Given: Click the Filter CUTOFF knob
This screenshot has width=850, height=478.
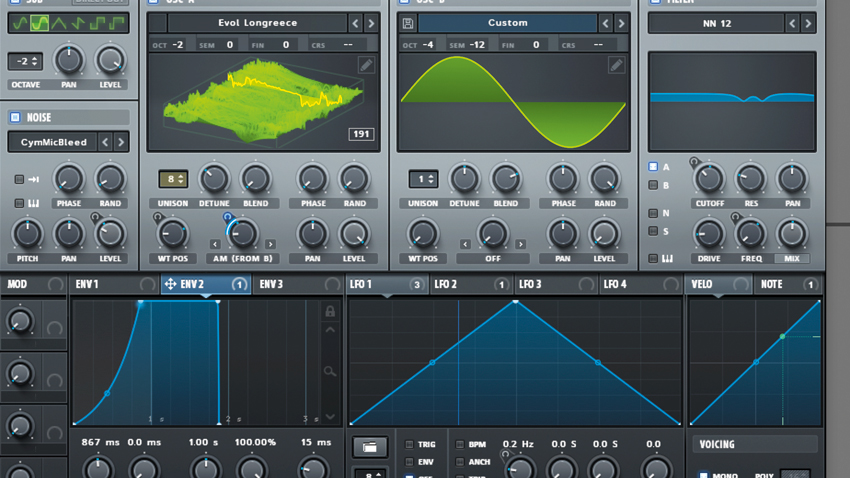Looking at the screenshot, I should [709, 179].
